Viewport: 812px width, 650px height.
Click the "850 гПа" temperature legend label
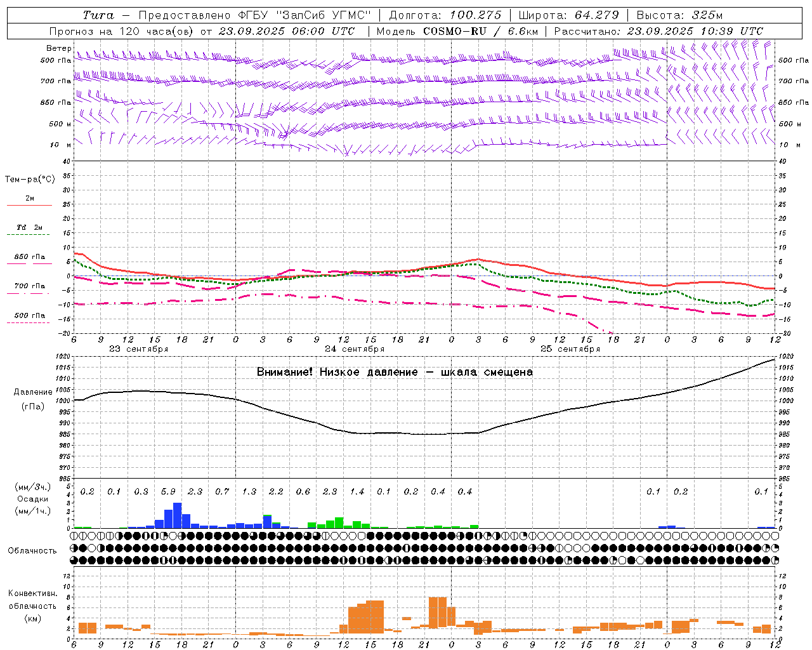coord(30,257)
